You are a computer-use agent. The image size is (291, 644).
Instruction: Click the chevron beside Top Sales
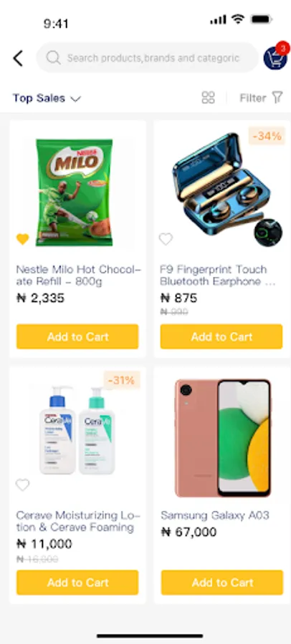pos(75,99)
